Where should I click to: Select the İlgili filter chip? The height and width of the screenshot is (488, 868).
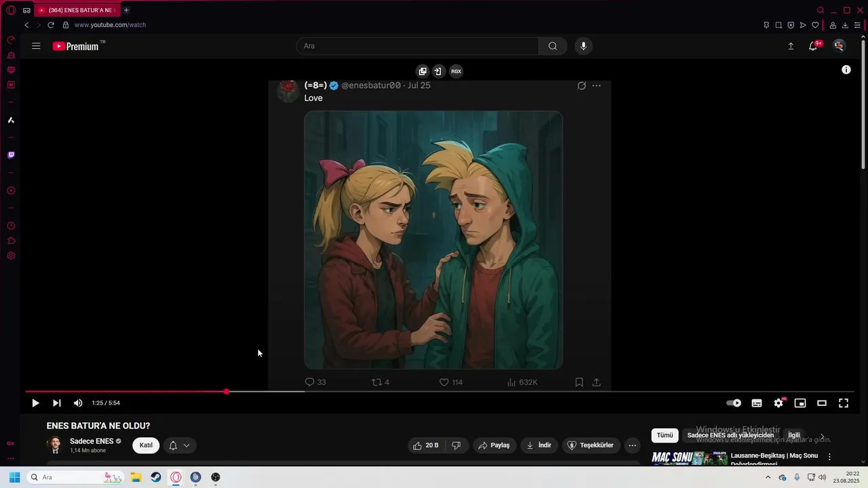point(794,435)
